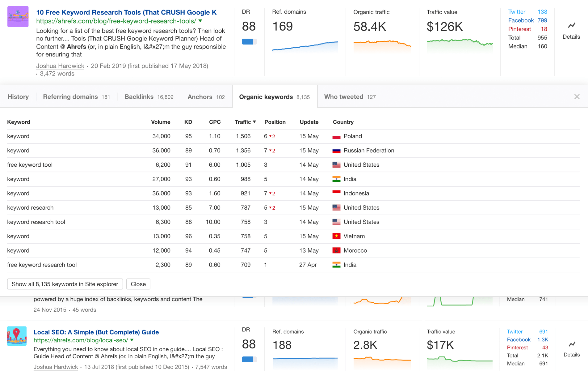Click the Details chart icon for Local SEO article

click(572, 344)
